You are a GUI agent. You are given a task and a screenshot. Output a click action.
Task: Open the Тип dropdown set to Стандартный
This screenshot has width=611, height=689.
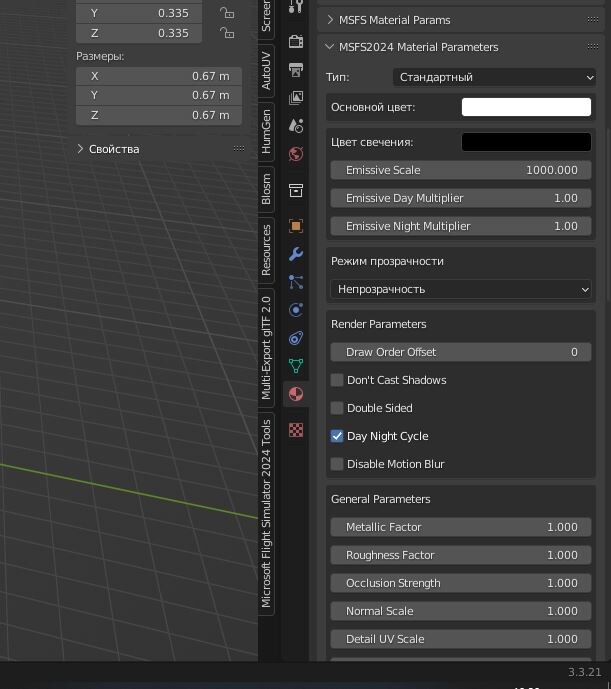point(494,77)
